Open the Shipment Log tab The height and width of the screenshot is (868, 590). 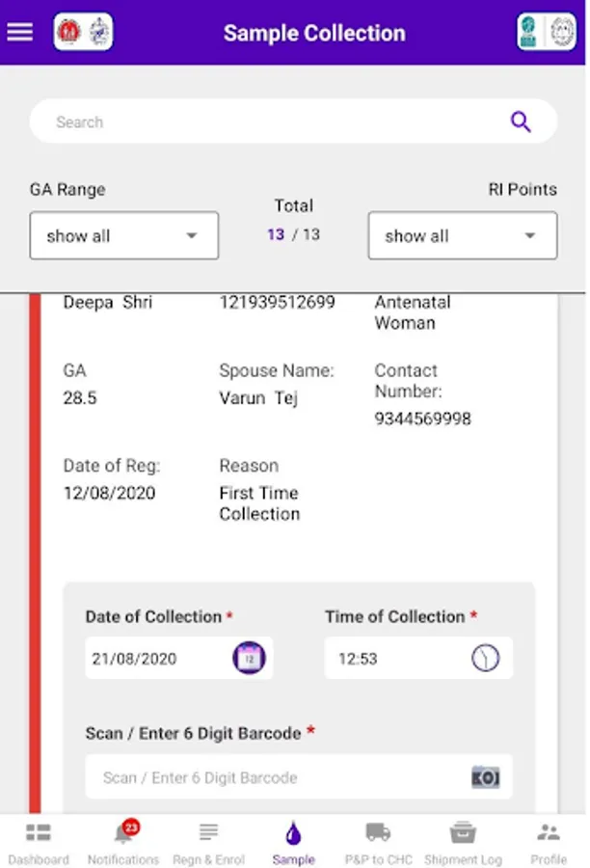coord(463,841)
